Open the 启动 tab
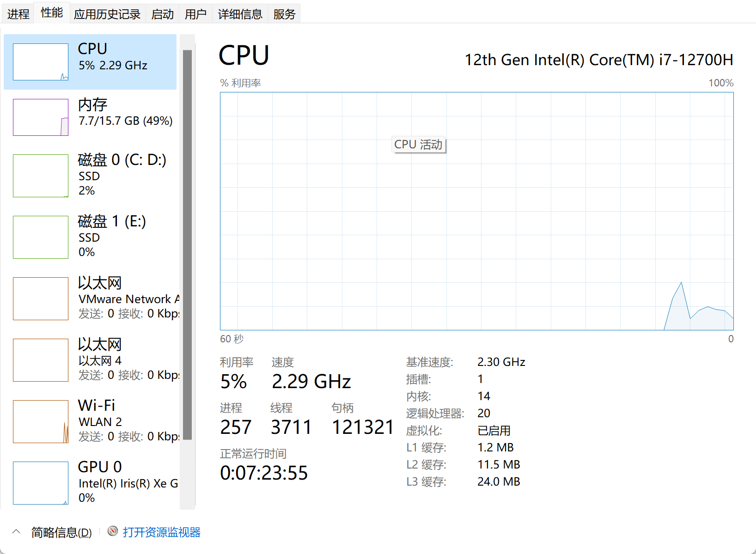Screen dimensions: 756x554 click(163, 14)
